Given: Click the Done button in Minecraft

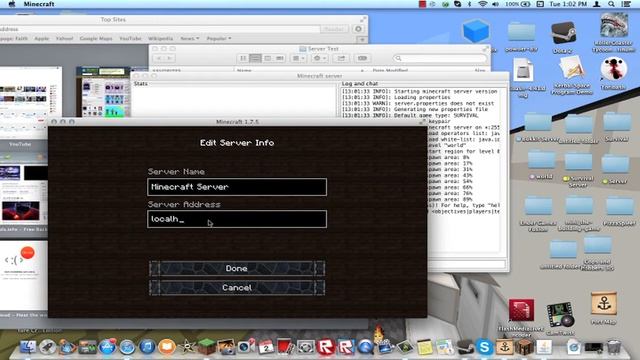Looking at the screenshot, I should 237,268.
